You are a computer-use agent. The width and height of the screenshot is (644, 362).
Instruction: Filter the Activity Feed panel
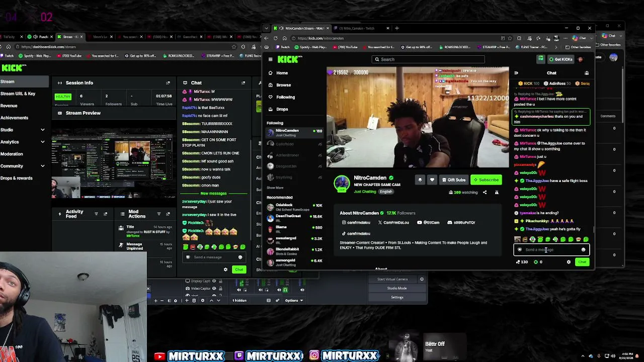[96, 214]
